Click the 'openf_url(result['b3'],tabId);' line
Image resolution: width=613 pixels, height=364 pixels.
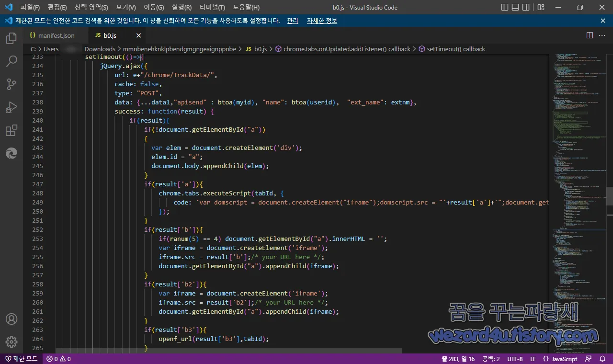(214, 339)
